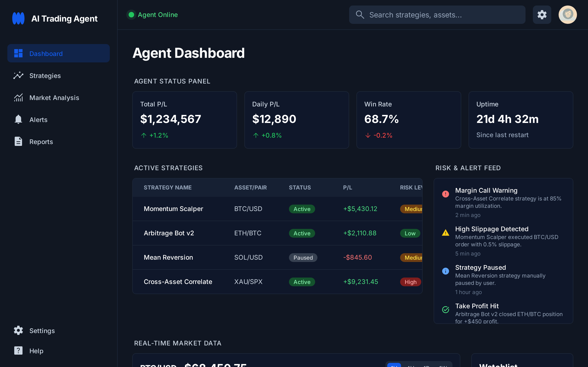Toggle the Agent Online status indicator
The image size is (588, 367).
point(131,14)
